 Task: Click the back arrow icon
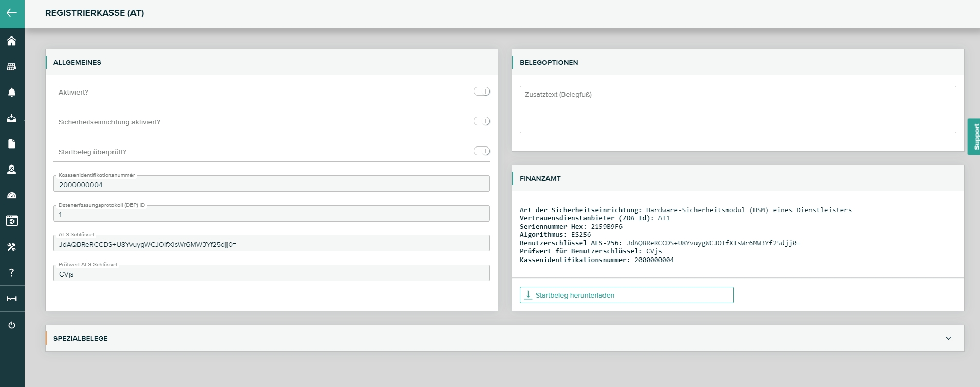[x=12, y=13]
